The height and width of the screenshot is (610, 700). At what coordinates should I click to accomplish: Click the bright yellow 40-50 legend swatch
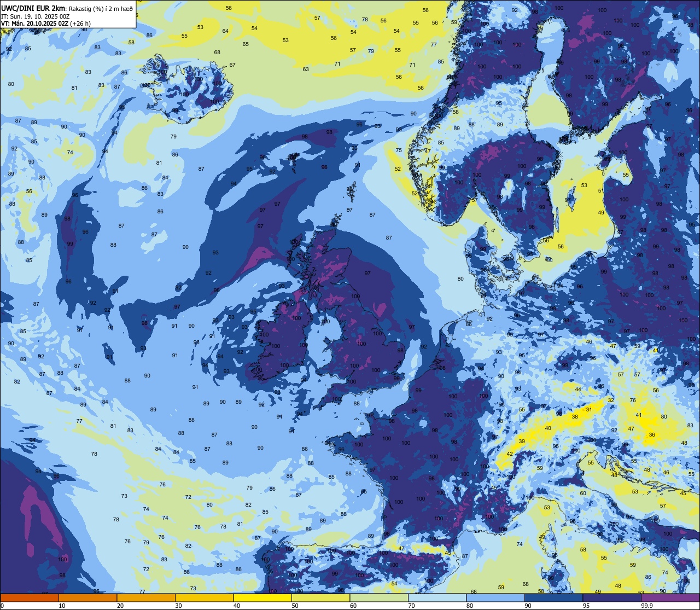click(262, 597)
